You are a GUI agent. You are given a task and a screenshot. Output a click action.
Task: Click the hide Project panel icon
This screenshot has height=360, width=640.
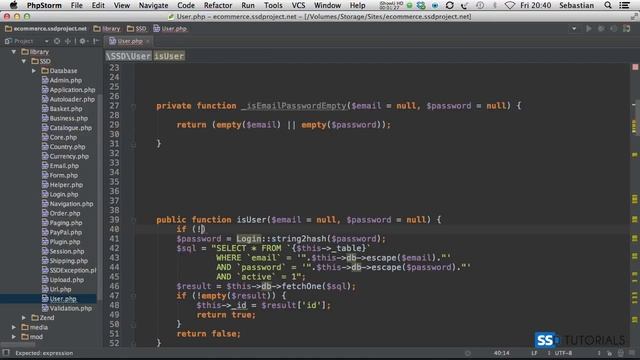coord(96,41)
